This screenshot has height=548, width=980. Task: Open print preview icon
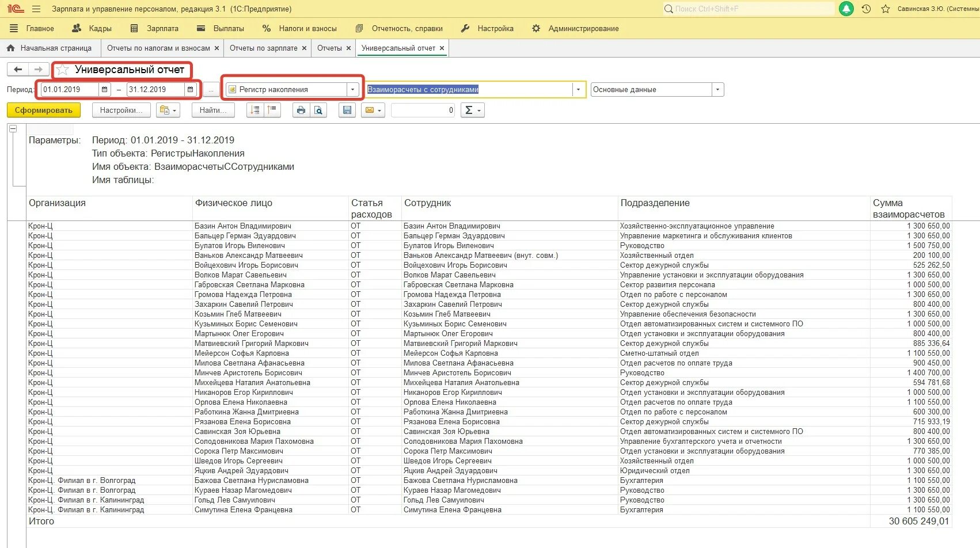point(318,110)
